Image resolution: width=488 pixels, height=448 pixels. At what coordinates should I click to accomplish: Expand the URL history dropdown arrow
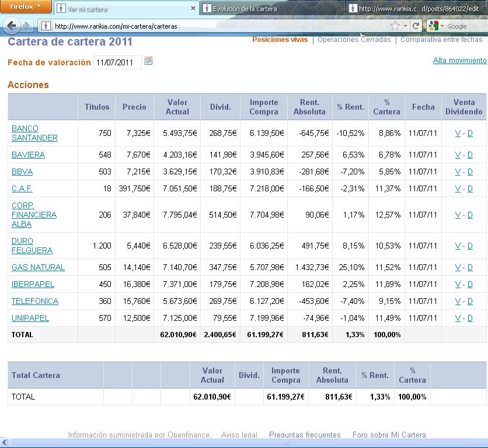[406, 26]
